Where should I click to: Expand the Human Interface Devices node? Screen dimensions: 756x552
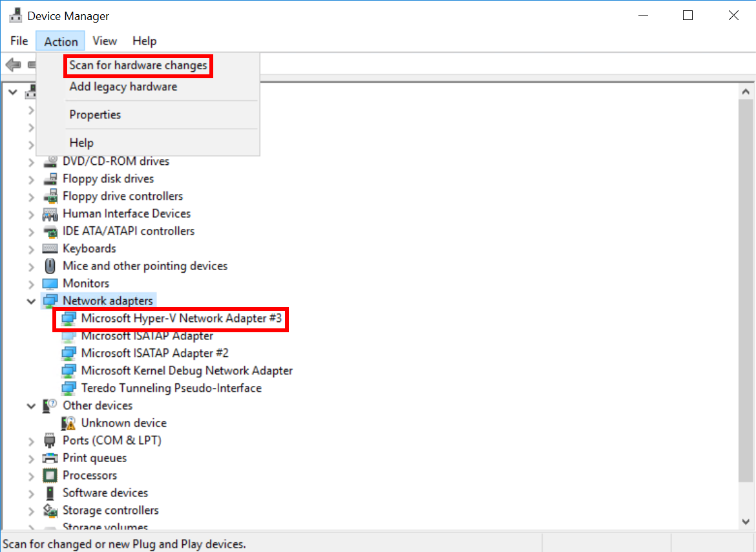pos(31,214)
